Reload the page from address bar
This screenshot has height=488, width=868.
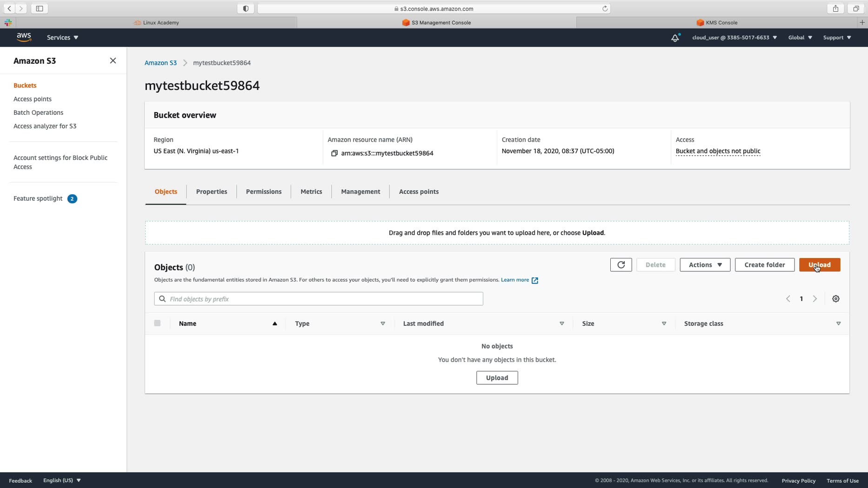coord(605,8)
